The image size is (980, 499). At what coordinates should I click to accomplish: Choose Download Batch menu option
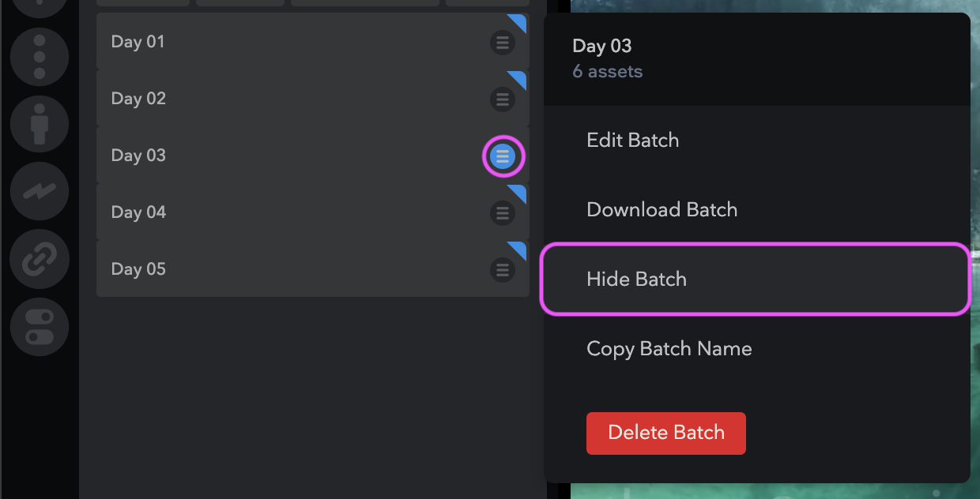(x=756, y=210)
